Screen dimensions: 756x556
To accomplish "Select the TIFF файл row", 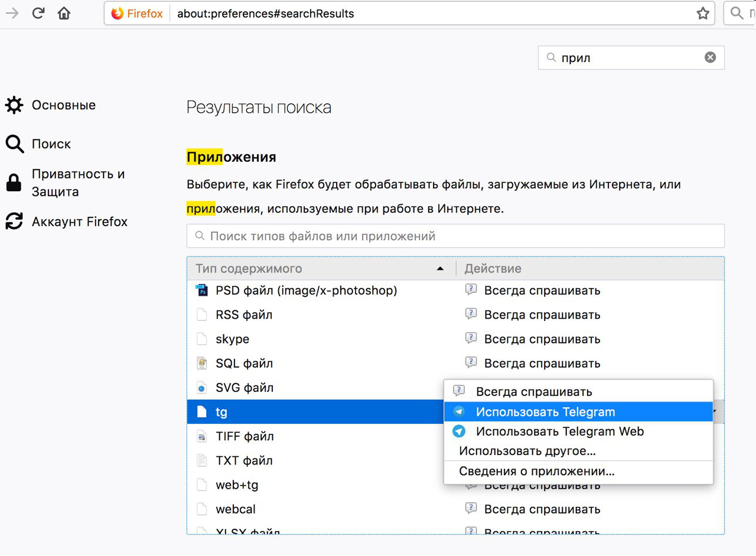I will click(316, 436).
